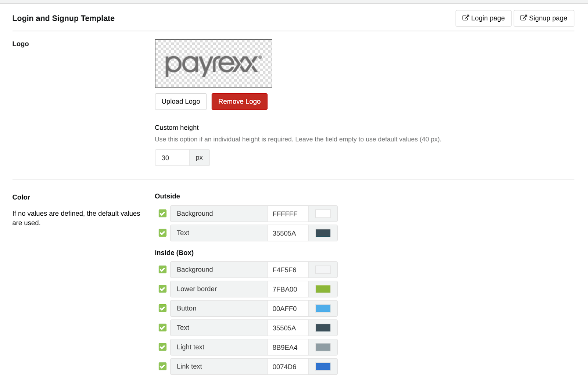Image resolution: width=588 pixels, height=388 pixels.
Task: Click the Outside section heading
Action: point(167,196)
